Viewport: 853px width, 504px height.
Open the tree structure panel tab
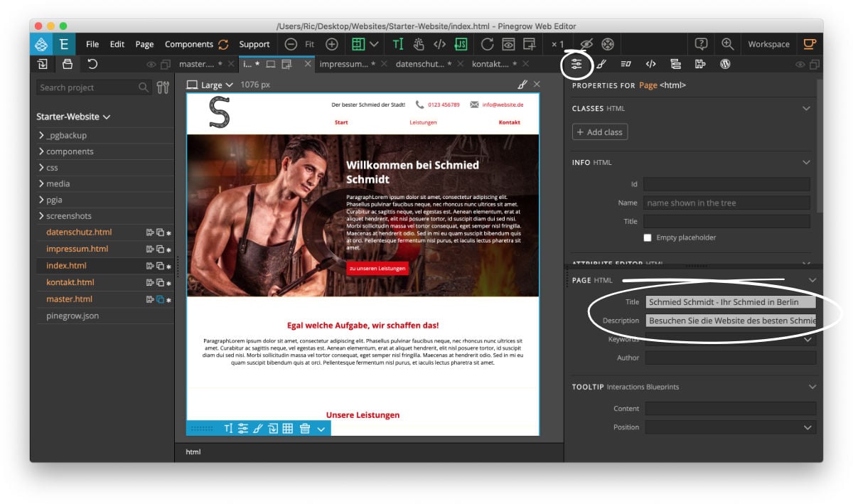tap(675, 64)
